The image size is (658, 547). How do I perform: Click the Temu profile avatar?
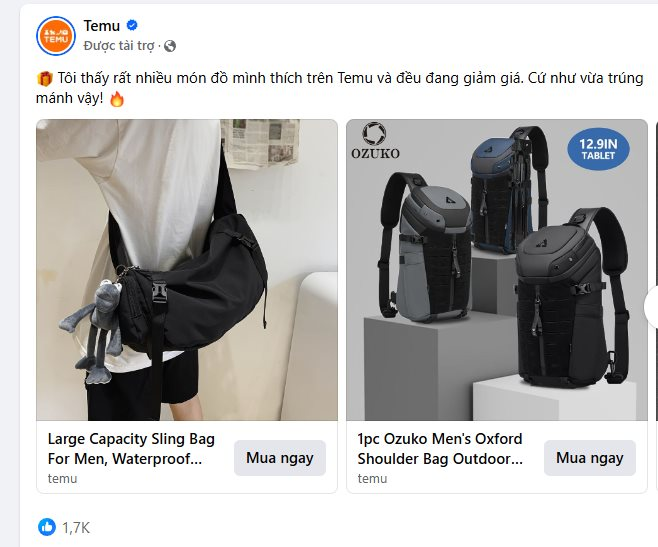(56, 35)
